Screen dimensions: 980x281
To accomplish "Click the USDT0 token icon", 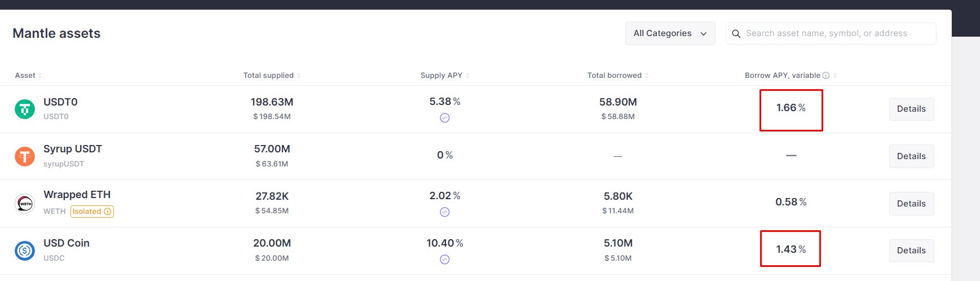I will click(x=25, y=109).
